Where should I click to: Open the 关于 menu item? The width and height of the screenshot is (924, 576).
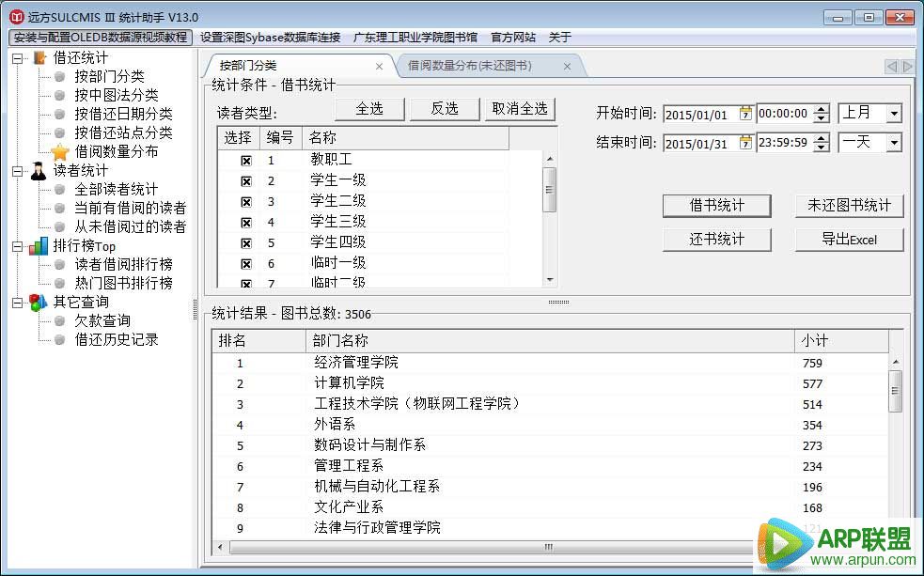[560, 37]
